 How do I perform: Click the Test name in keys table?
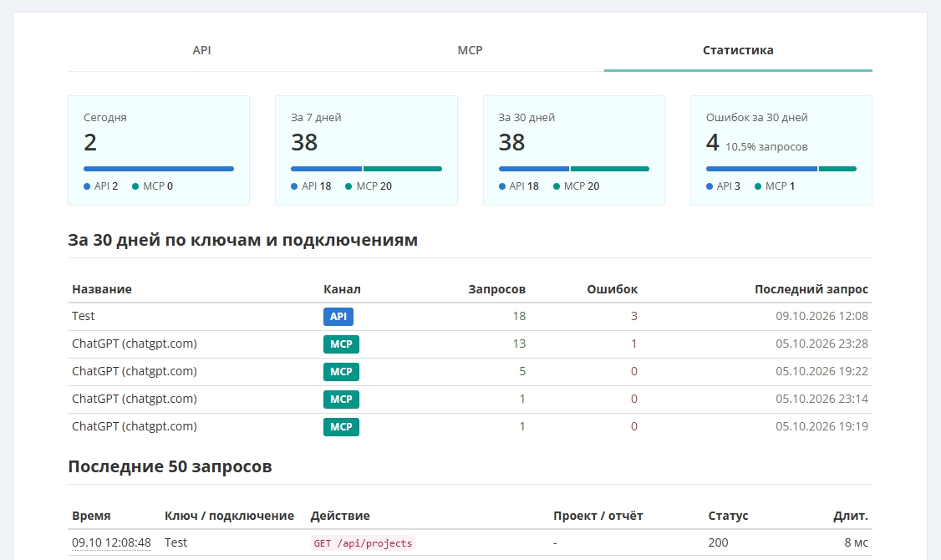(84, 316)
